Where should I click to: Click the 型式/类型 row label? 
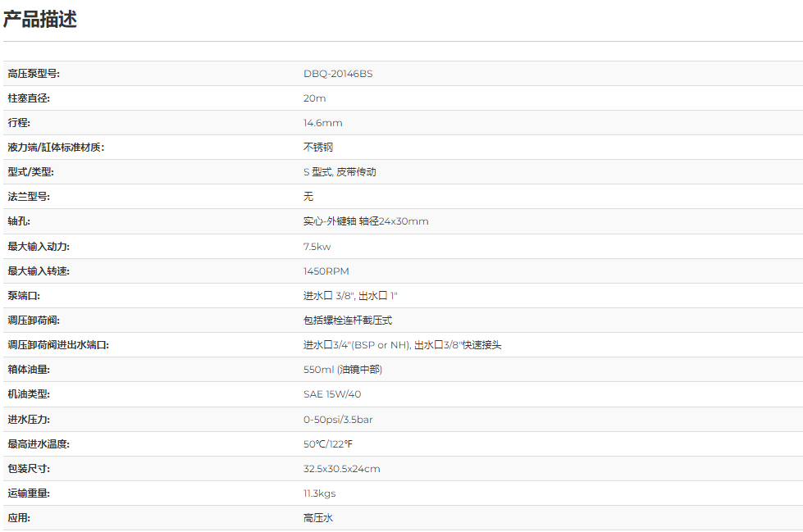pos(30,172)
